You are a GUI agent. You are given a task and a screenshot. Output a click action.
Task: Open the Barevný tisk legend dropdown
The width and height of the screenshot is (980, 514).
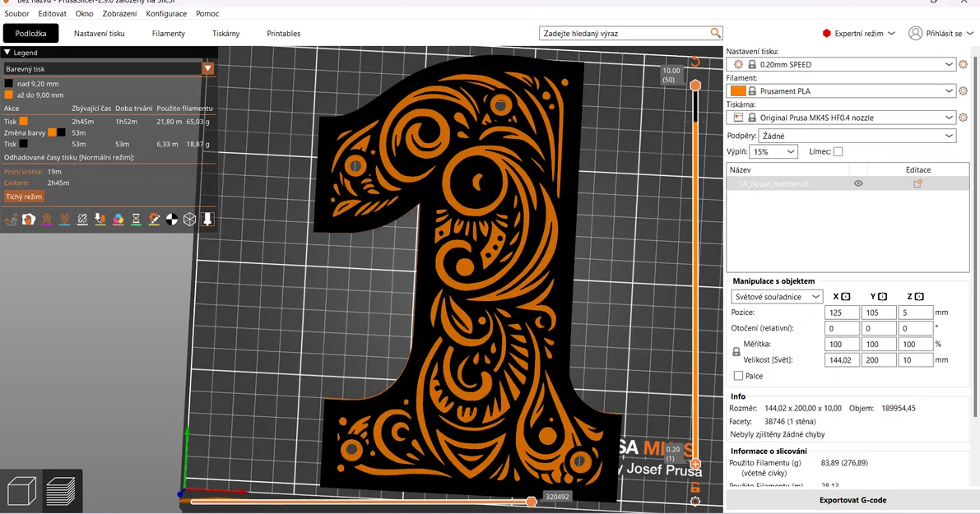[x=208, y=68]
